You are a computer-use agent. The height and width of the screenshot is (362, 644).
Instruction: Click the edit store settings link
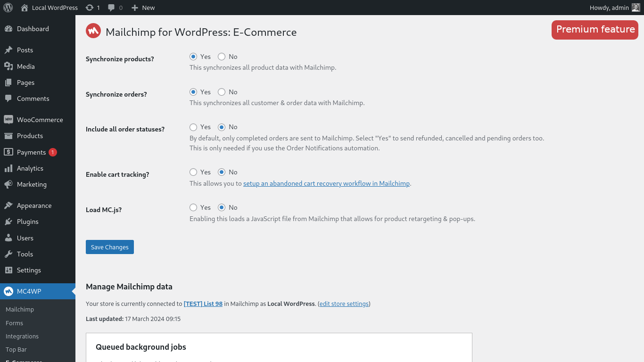[344, 304]
